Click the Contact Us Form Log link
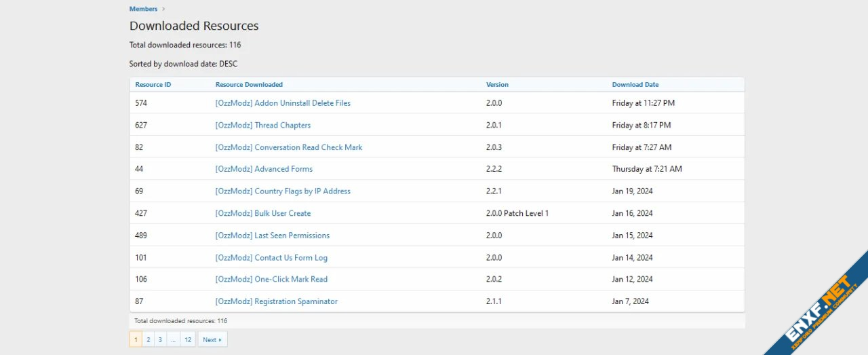Image resolution: width=868 pixels, height=355 pixels. click(x=271, y=258)
